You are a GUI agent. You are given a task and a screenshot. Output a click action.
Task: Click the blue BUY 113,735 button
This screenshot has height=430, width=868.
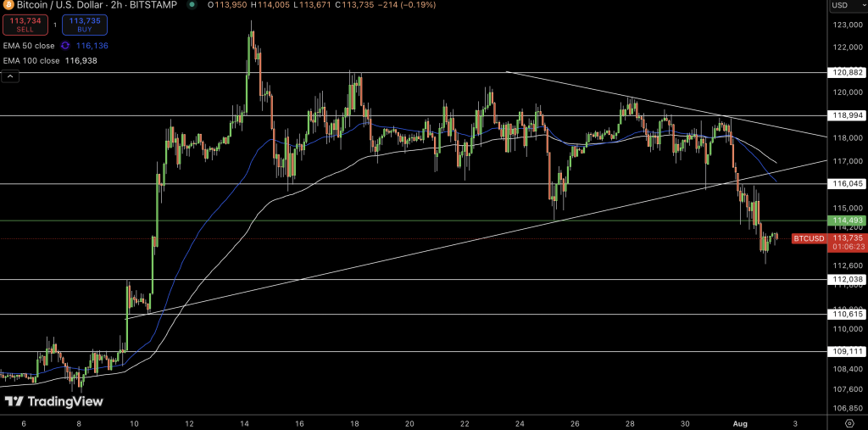pos(85,25)
